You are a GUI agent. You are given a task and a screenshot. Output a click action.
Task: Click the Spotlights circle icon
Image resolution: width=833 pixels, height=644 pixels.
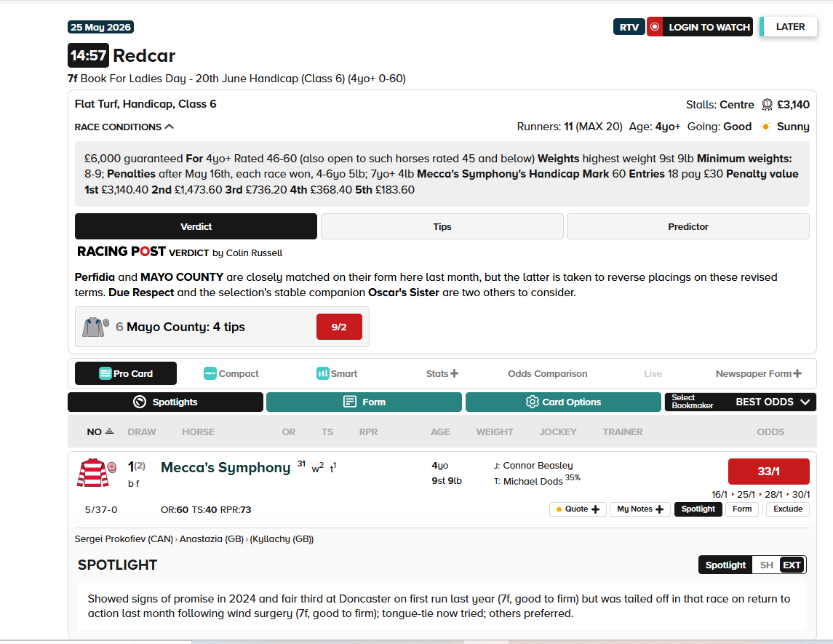click(140, 402)
